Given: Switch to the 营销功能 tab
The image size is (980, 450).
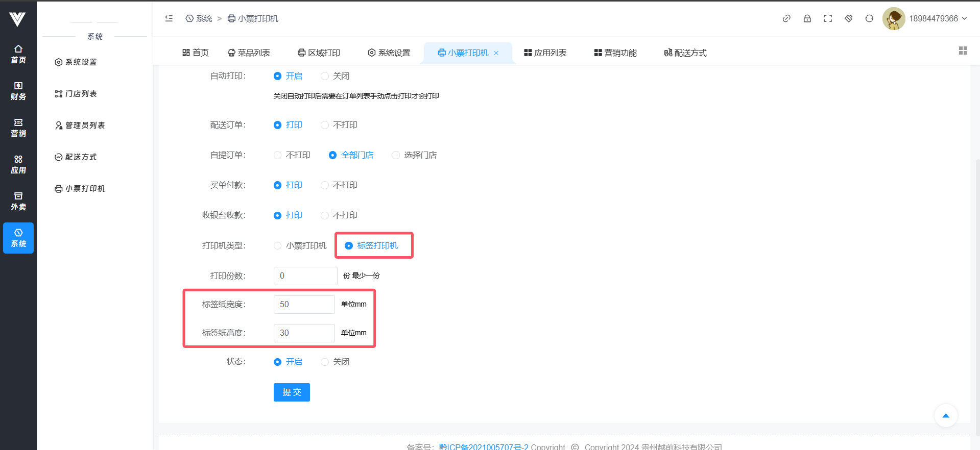Looking at the screenshot, I should [615, 53].
